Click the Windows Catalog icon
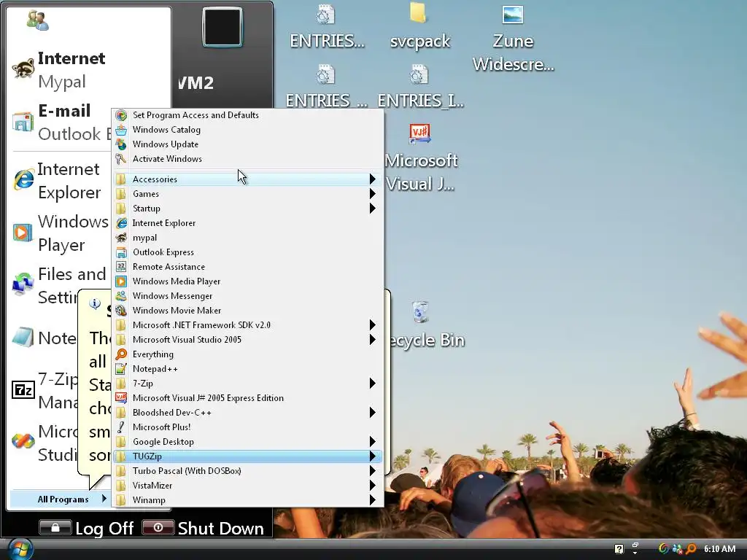 pyautogui.click(x=122, y=130)
